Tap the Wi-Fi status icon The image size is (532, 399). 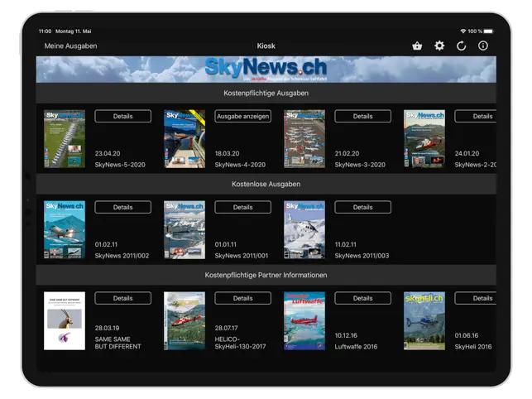[463, 31]
